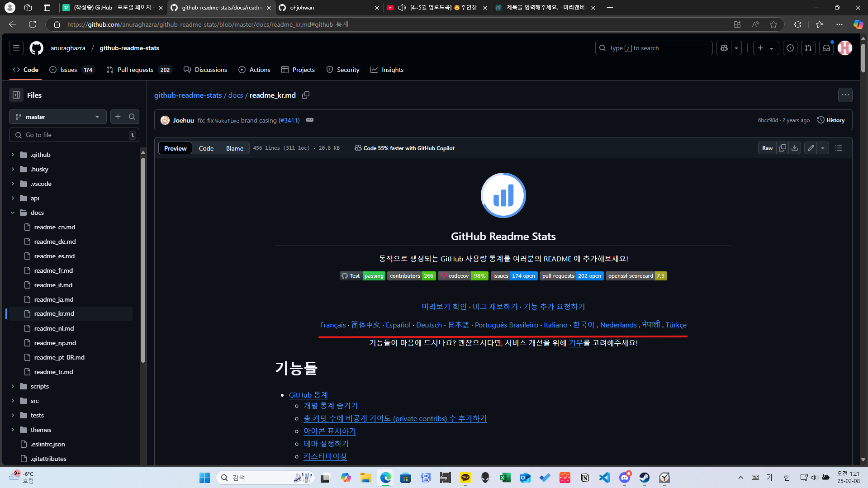Open the History link
This screenshot has height=488, width=868.
point(831,120)
